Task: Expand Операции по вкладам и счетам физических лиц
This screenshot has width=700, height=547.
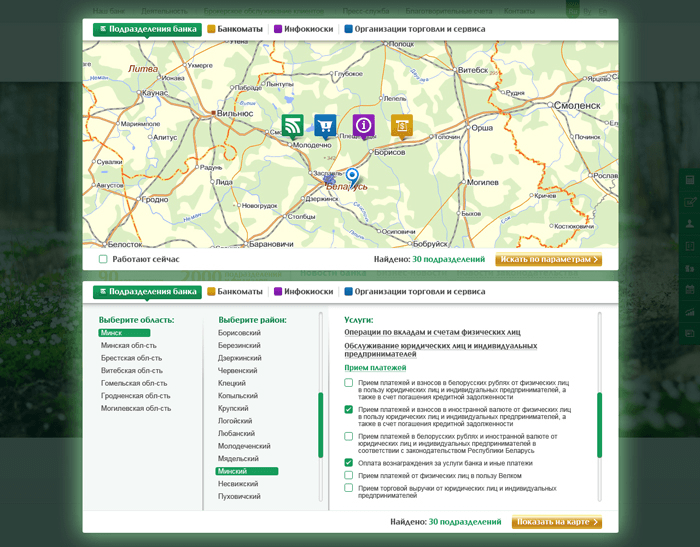Action: pyautogui.click(x=432, y=332)
